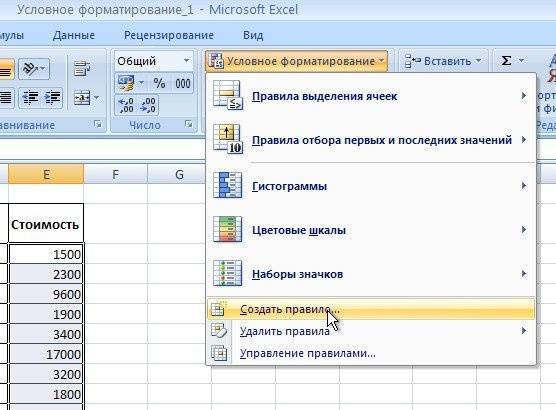Click the Icon Sets (Наборы значков) icon

(228, 273)
